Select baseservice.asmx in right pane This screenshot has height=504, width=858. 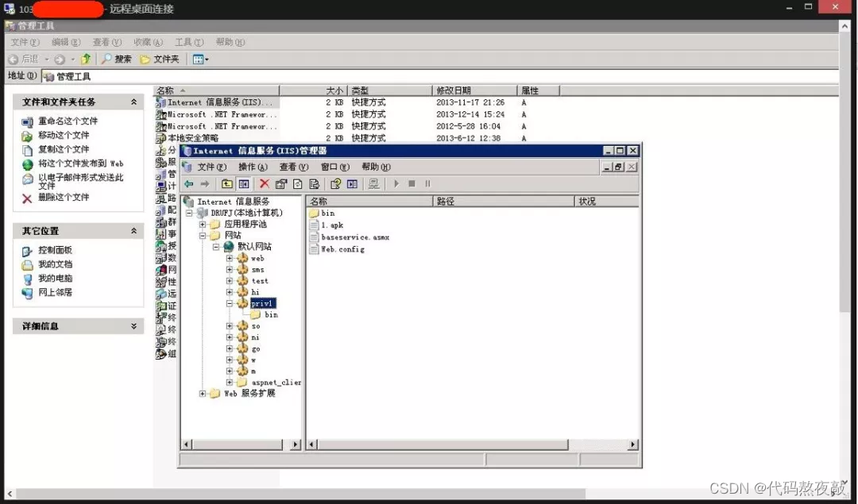355,237
